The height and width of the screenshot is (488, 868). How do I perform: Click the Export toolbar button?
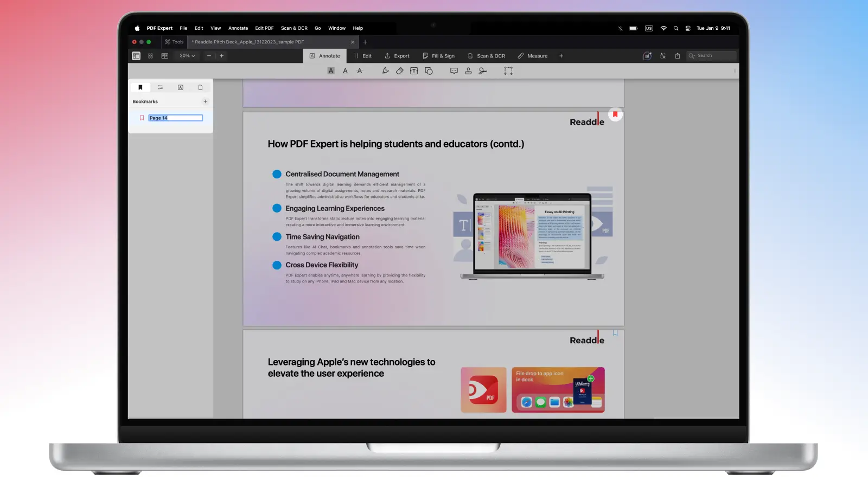coord(397,56)
